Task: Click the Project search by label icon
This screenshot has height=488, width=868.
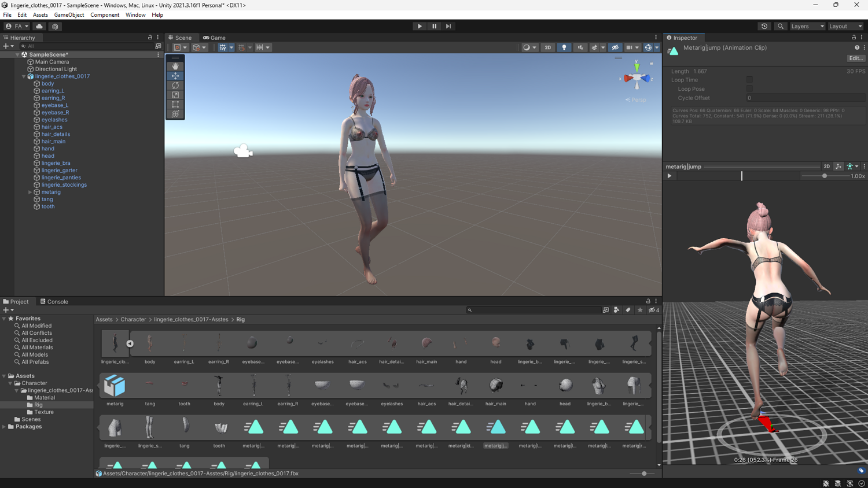Action: (x=628, y=310)
